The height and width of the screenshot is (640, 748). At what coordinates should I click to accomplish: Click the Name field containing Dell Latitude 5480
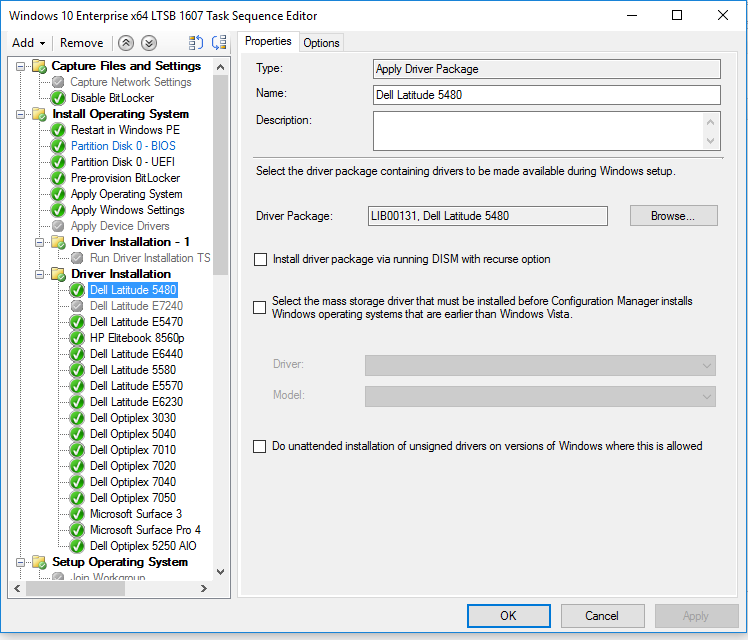547,95
